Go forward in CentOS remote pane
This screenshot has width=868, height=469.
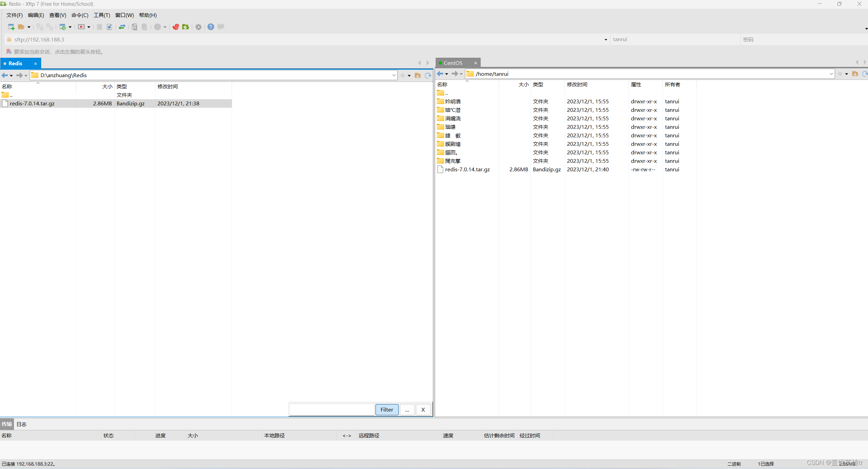coord(455,74)
